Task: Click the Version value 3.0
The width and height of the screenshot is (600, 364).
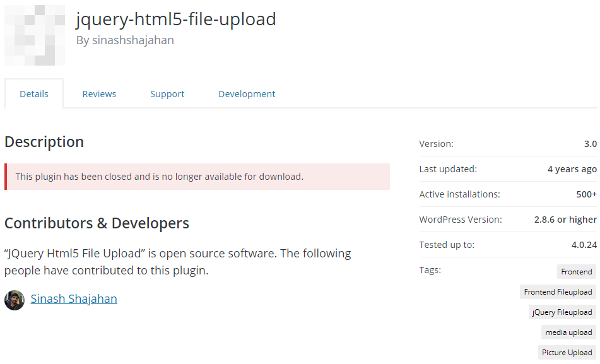Action: [x=591, y=144]
